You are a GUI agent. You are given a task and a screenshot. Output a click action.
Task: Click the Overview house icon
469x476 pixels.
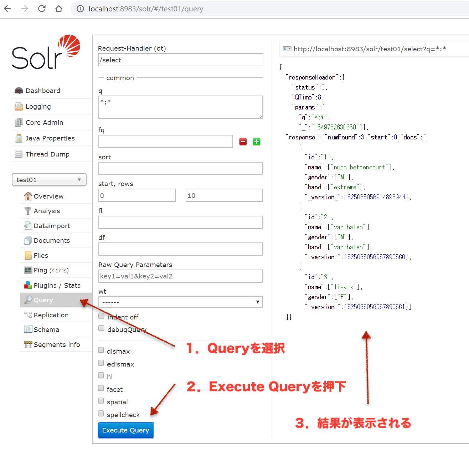(x=28, y=196)
